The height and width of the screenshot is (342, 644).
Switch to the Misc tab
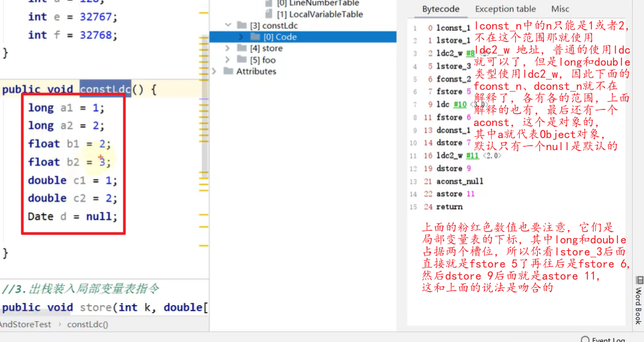point(559,9)
